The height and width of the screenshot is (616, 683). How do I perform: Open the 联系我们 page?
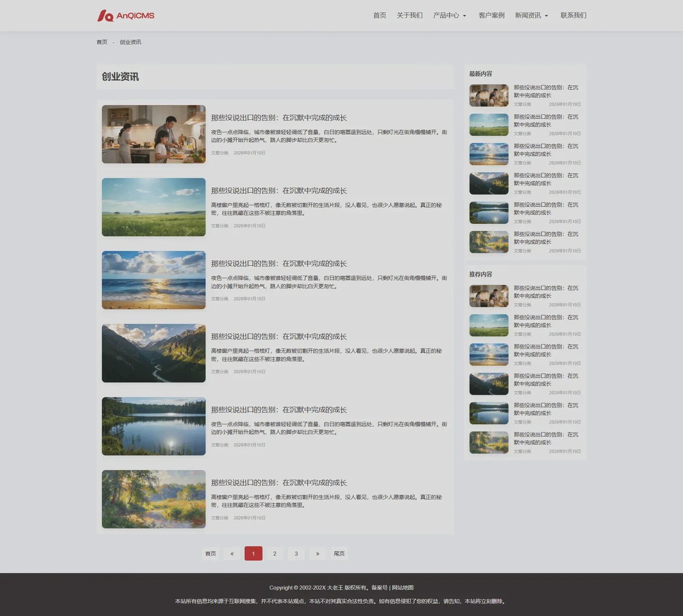coord(573,16)
